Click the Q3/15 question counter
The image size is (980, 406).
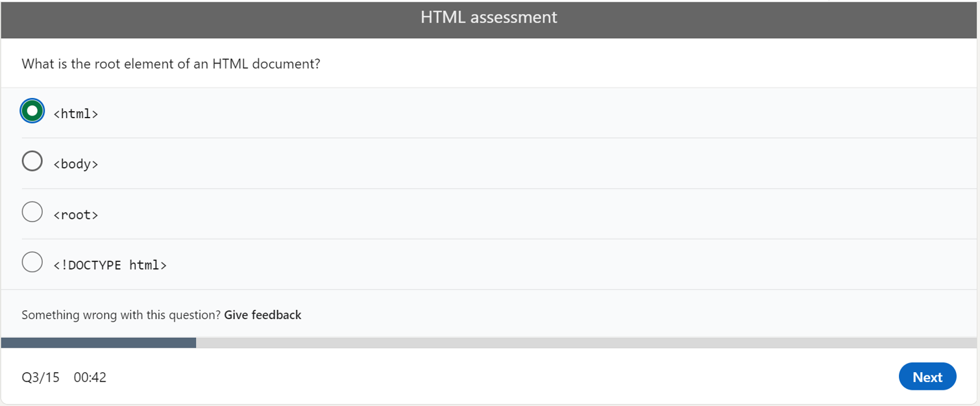42,377
